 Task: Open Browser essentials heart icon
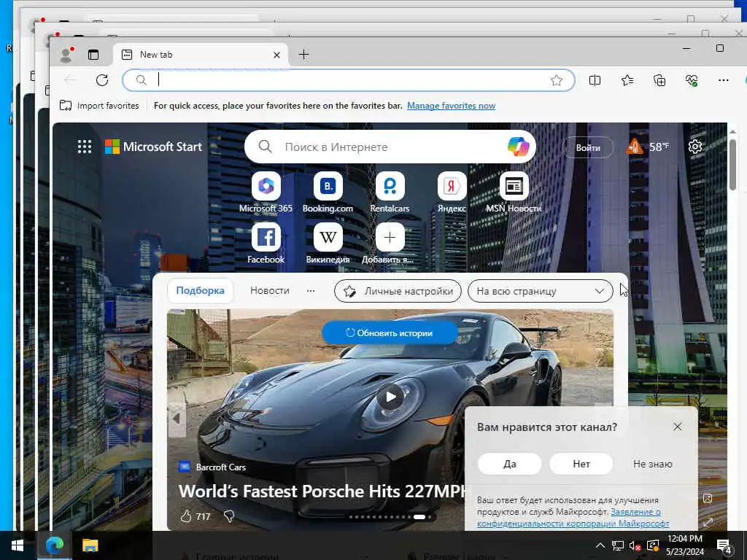pos(692,80)
